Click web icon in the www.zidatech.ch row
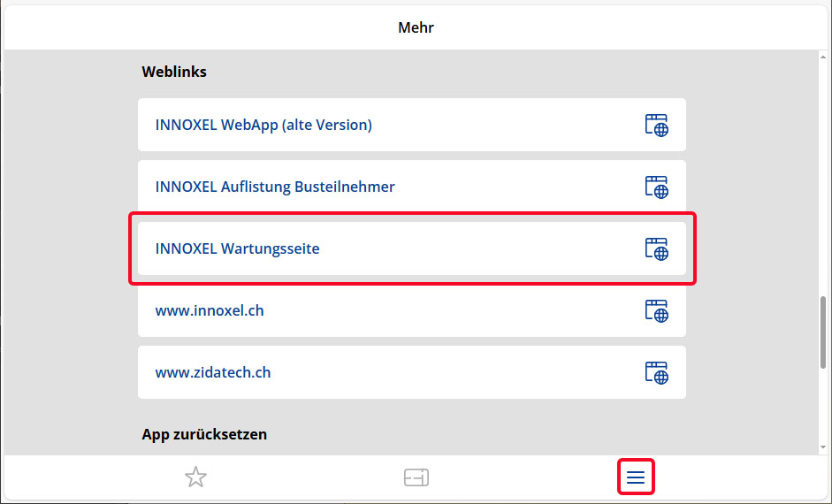This screenshot has height=504, width=832. click(656, 373)
